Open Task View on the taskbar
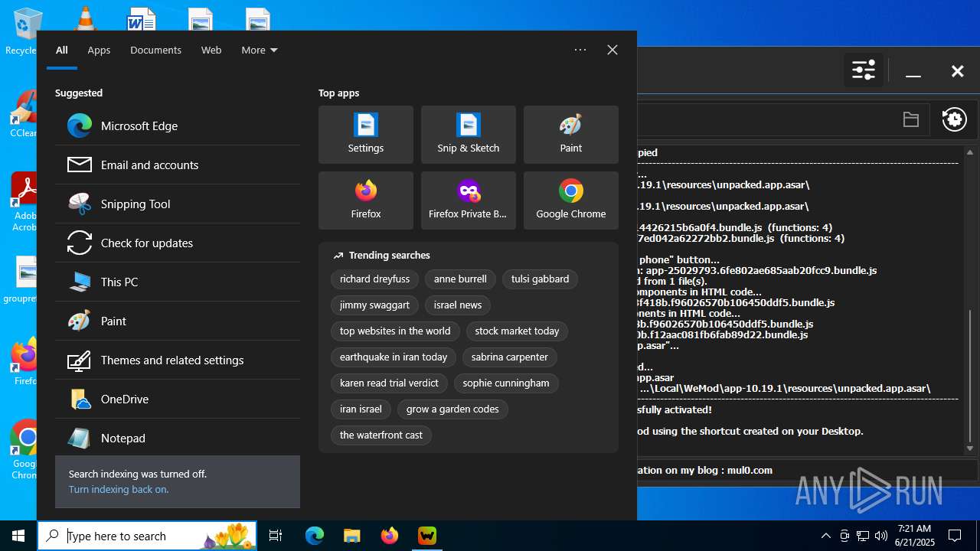980x551 pixels. coord(276,536)
